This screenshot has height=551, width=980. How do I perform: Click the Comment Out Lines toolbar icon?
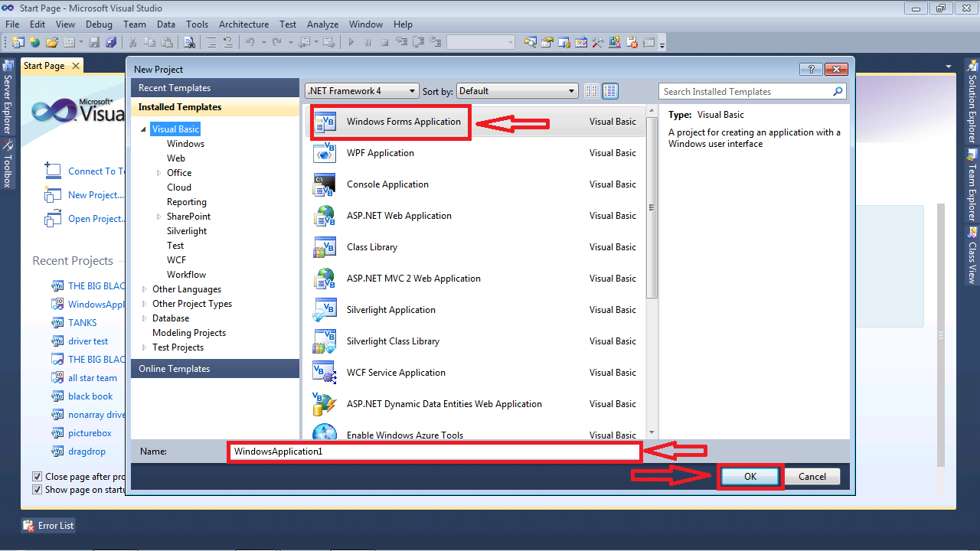point(211,42)
